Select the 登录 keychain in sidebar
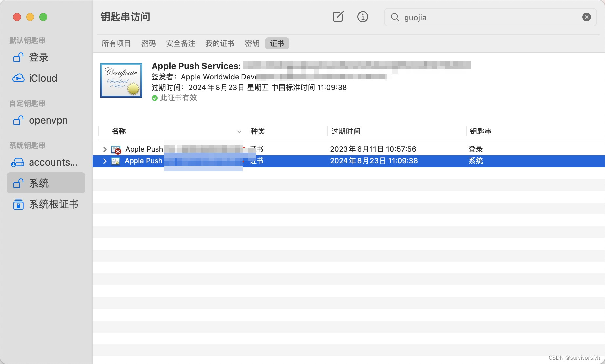605x364 pixels. coord(46,57)
